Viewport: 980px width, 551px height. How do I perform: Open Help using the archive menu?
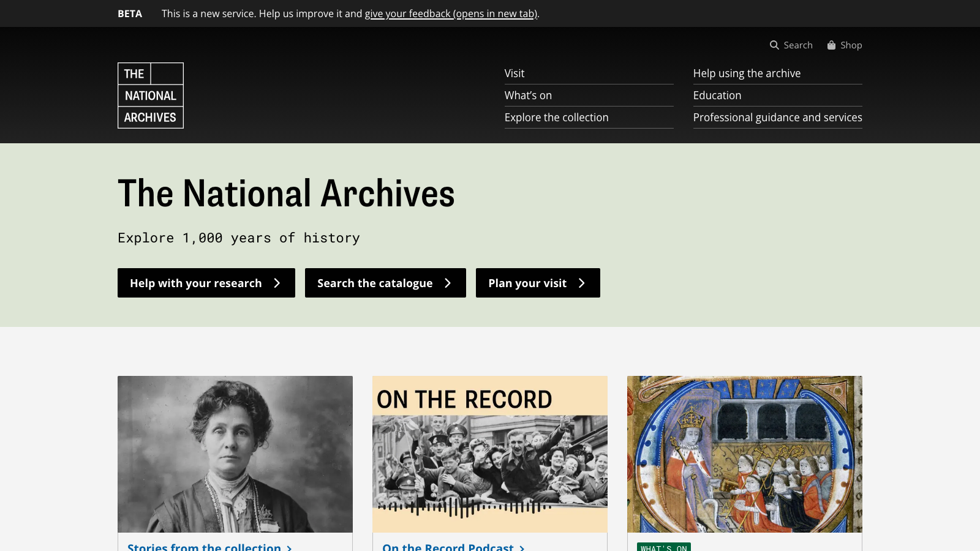(747, 73)
